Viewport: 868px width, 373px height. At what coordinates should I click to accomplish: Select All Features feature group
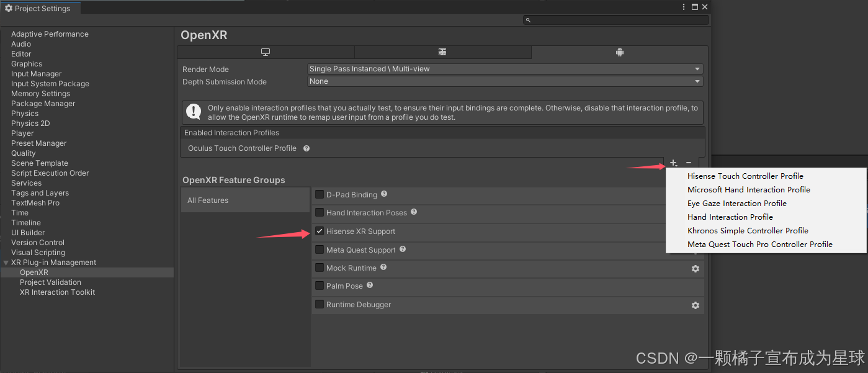(245, 200)
